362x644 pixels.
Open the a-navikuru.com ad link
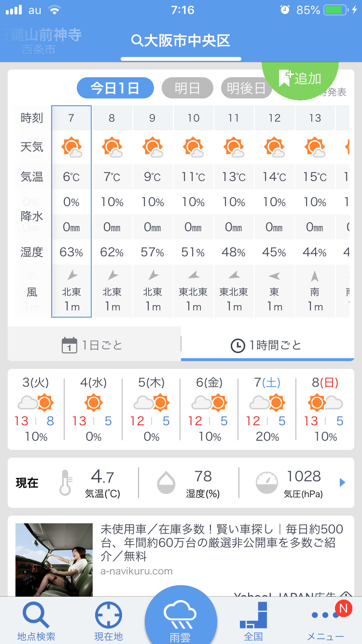point(137,571)
